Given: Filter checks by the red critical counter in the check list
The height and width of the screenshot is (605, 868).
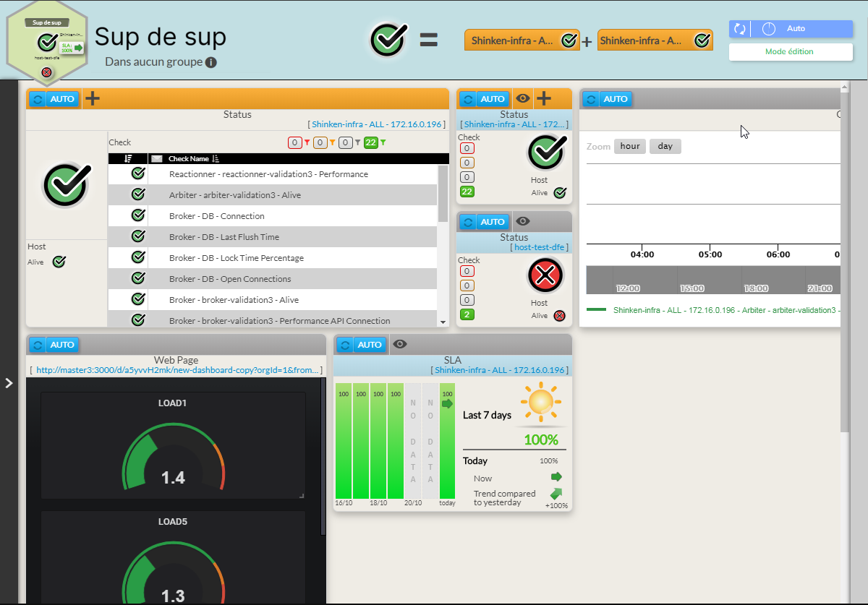Looking at the screenshot, I should tap(295, 142).
